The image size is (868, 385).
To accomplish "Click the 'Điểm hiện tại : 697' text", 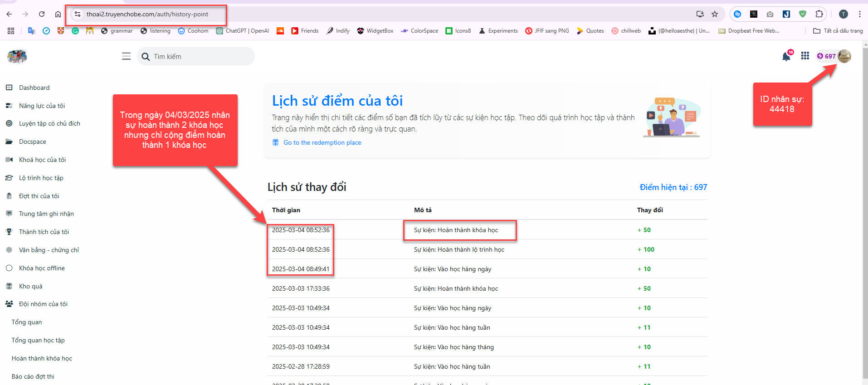I will (x=673, y=187).
